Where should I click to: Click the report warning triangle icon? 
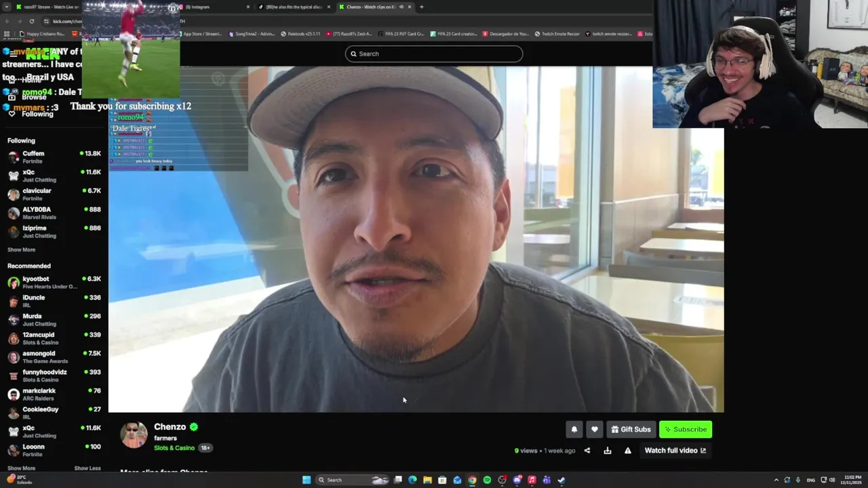tap(628, 451)
